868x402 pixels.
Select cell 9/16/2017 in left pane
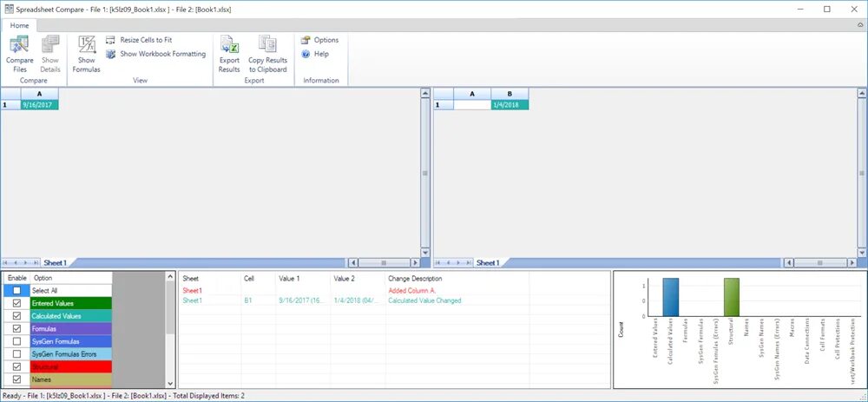pyautogui.click(x=39, y=105)
